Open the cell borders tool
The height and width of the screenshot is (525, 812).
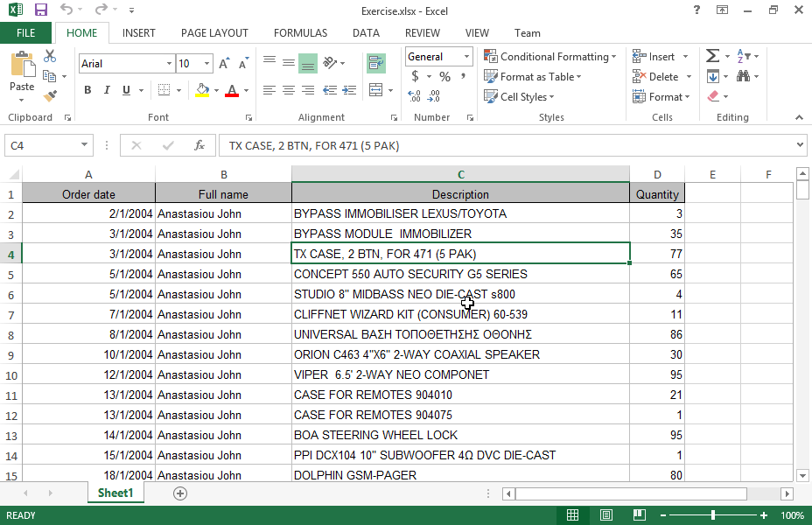click(x=164, y=90)
